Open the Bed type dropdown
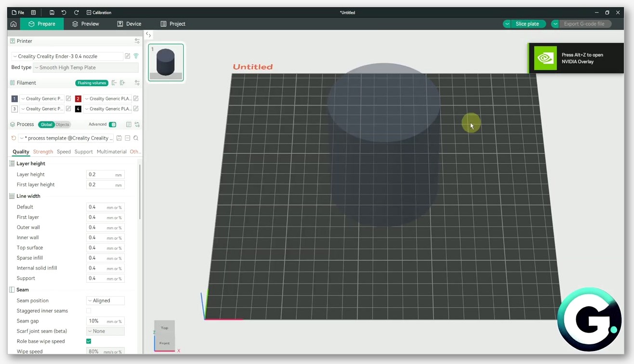Screen dimensions: 634x364 pyautogui.click(x=86, y=68)
